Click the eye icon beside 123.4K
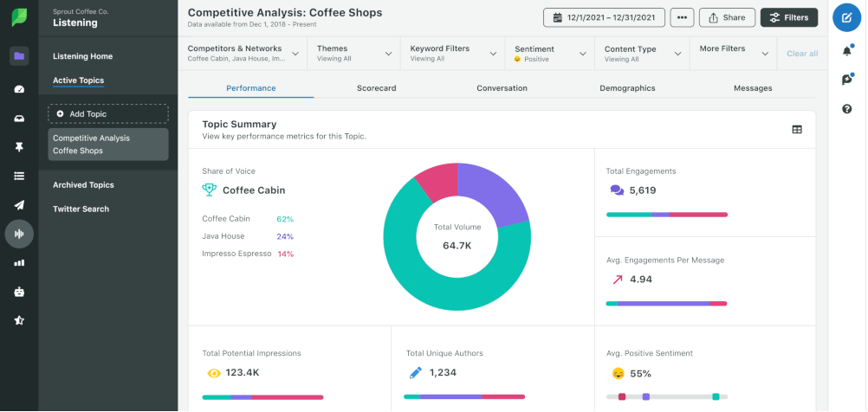 pos(214,373)
